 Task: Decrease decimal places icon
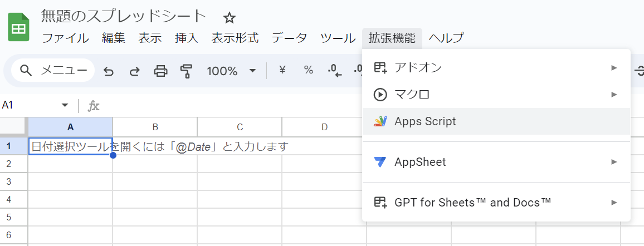335,71
